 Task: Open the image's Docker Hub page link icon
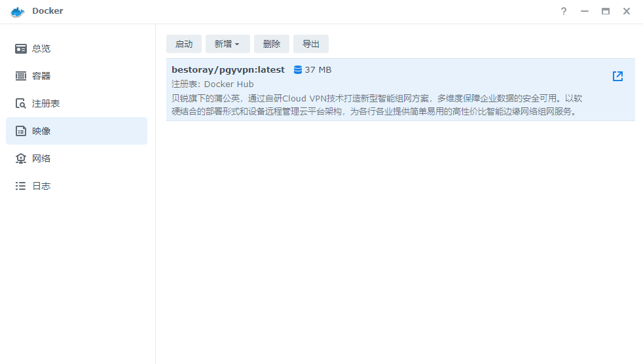pyautogui.click(x=617, y=76)
